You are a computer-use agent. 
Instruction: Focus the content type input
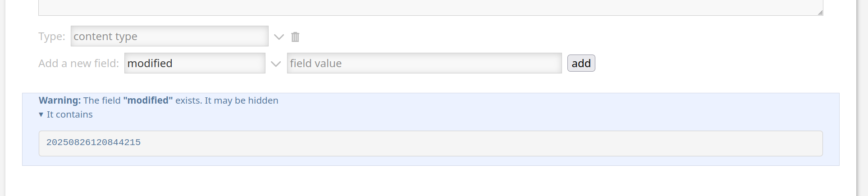[x=169, y=36]
